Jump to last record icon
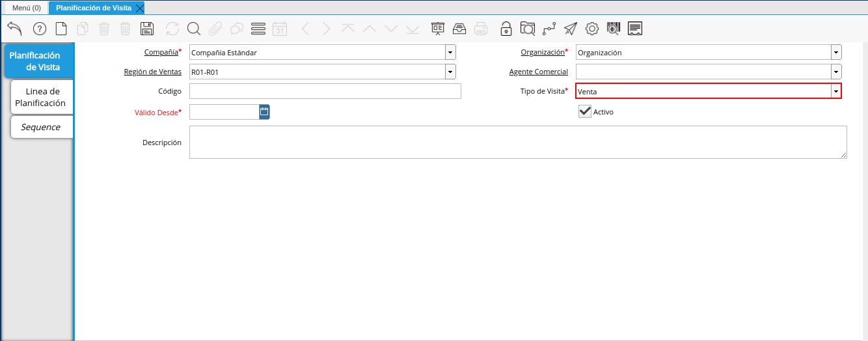 (x=413, y=29)
